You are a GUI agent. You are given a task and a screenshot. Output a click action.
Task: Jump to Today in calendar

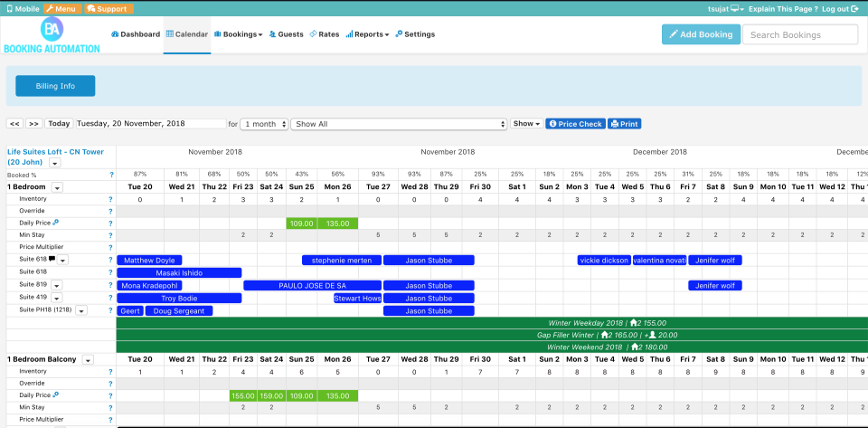tap(59, 124)
